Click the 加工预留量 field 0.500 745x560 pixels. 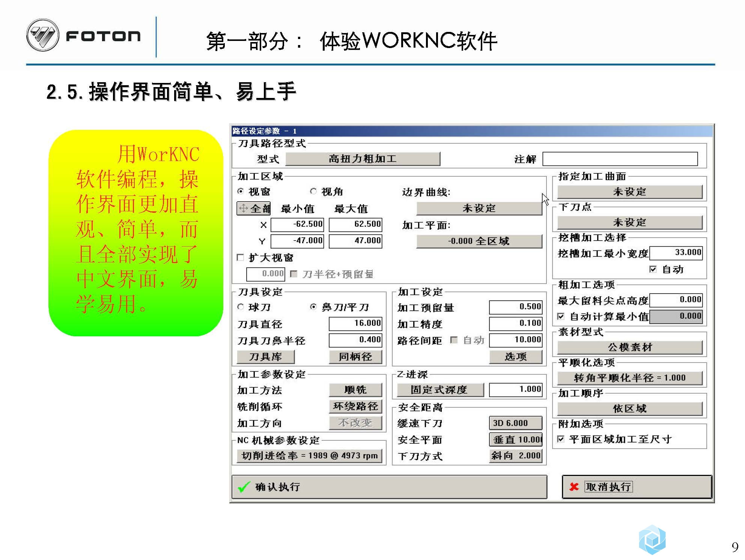click(516, 307)
